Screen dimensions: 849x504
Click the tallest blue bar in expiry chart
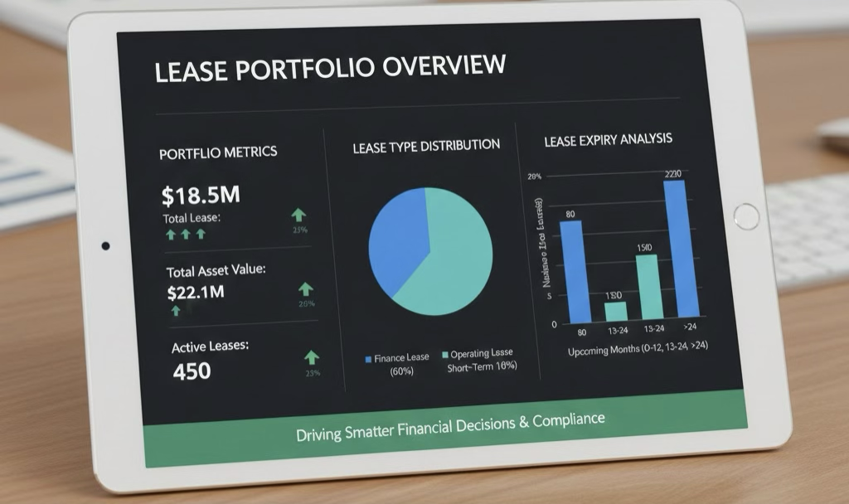pyautogui.click(x=674, y=249)
